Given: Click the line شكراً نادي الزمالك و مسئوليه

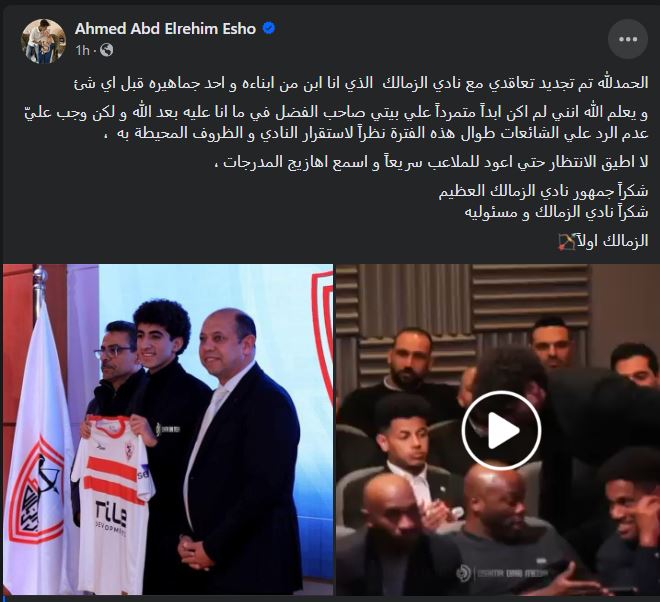Looking at the screenshot, I should [556, 212].
